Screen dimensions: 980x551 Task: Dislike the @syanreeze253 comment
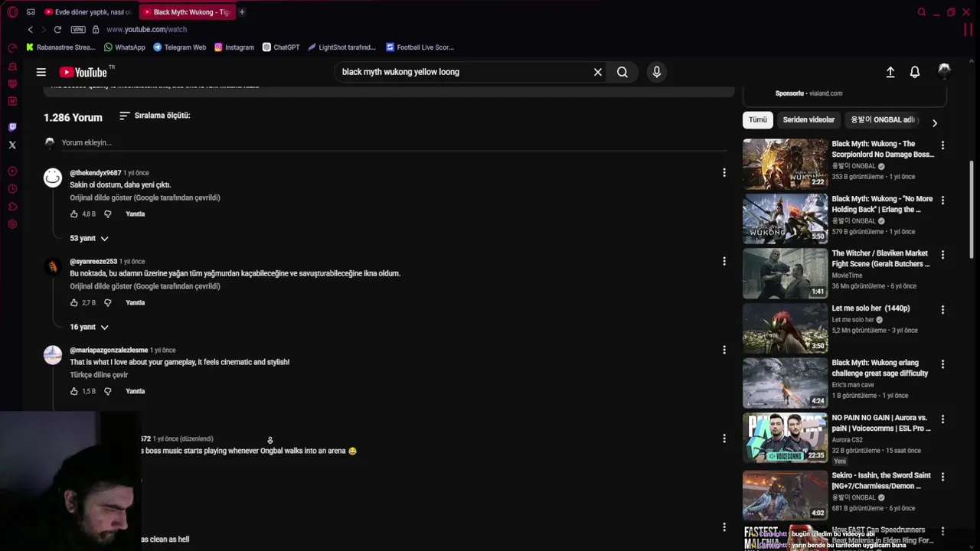pos(108,303)
